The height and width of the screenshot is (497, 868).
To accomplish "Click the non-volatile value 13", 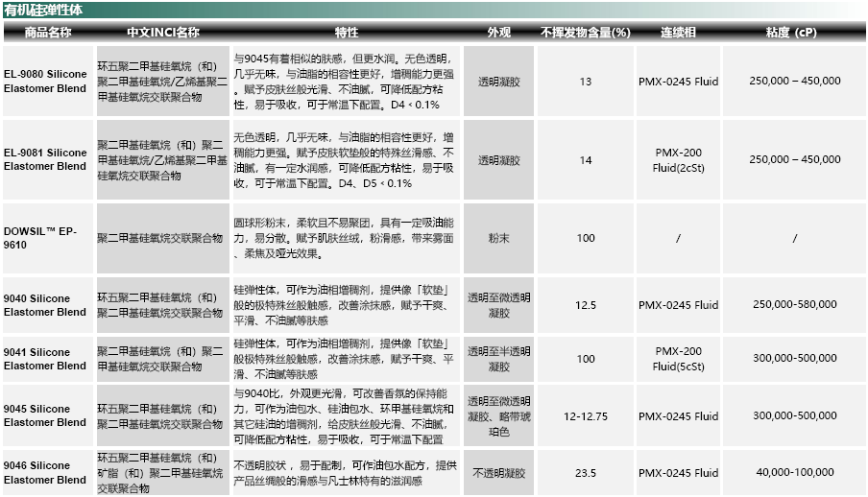I will (x=586, y=82).
